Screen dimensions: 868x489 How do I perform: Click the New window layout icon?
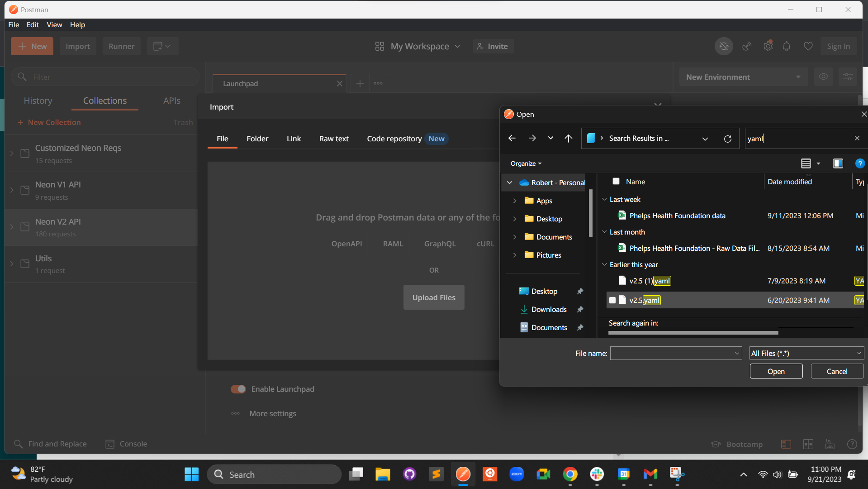coord(162,46)
